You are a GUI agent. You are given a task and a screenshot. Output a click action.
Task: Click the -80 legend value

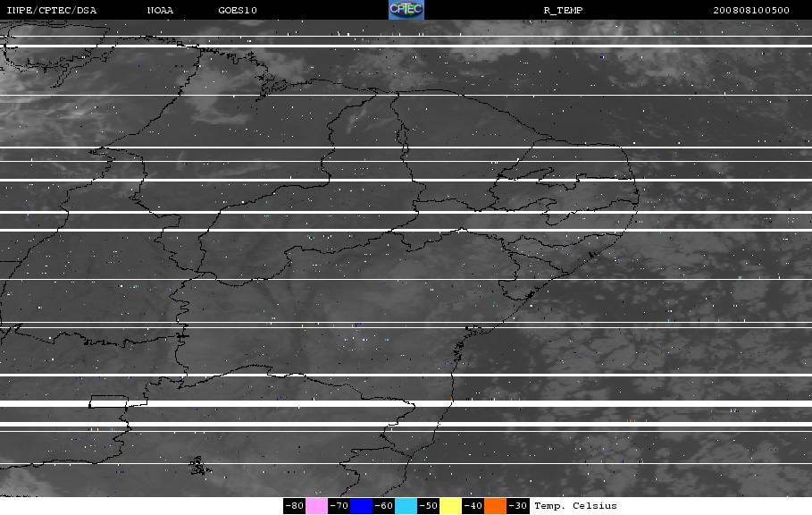(295, 506)
